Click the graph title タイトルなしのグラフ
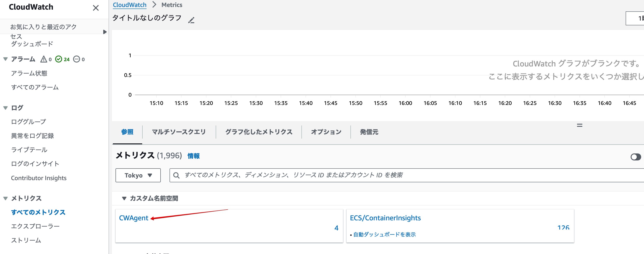This screenshot has height=254, width=644. [x=147, y=18]
